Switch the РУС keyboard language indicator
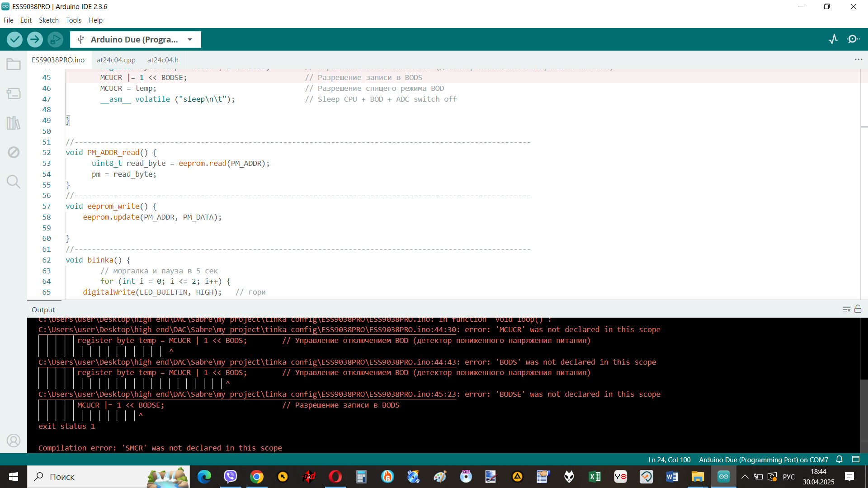This screenshot has height=488, width=868. pyautogui.click(x=789, y=477)
